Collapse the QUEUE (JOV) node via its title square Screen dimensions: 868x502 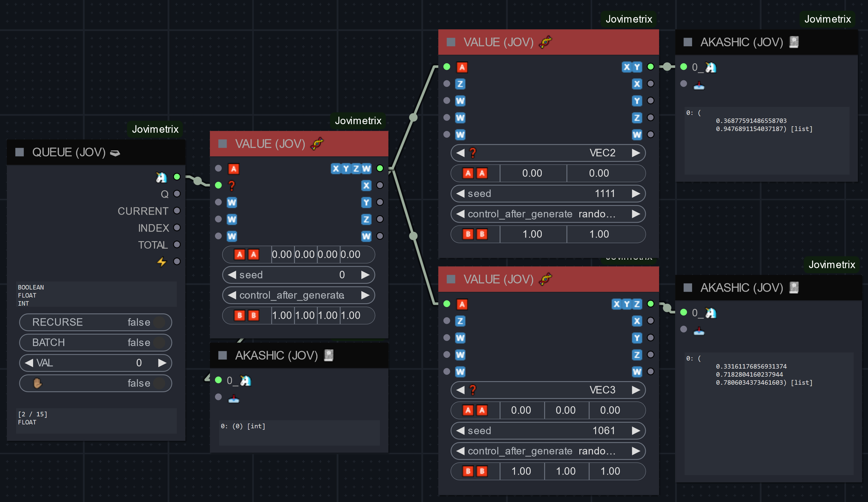click(x=20, y=153)
